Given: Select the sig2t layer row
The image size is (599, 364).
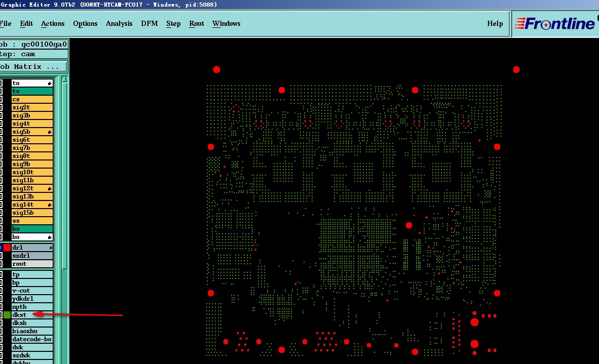Looking at the screenshot, I should click(32, 107).
